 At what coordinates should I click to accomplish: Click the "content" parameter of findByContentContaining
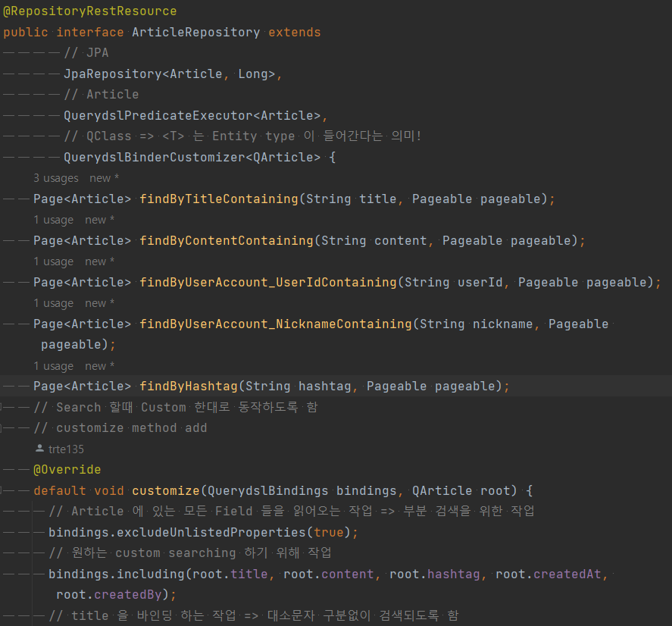pos(400,240)
